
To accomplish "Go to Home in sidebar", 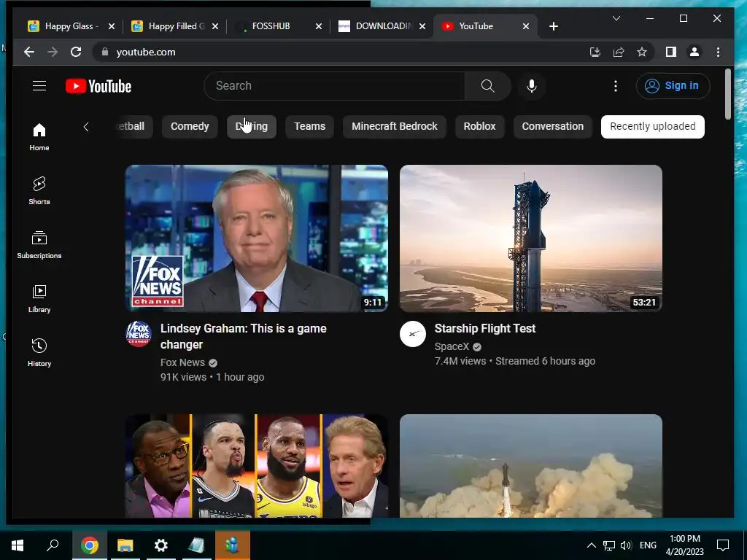I will [39, 137].
